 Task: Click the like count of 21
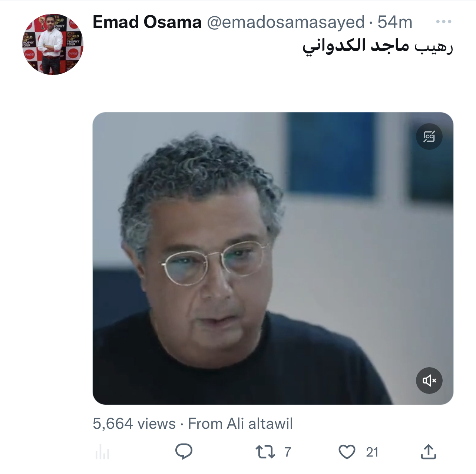coord(372,452)
